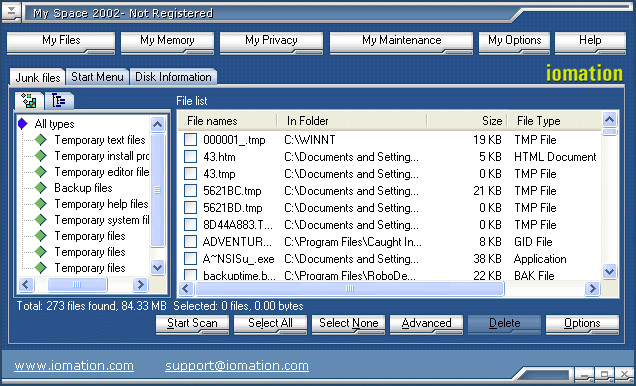Open the title bar system menu icon
Screen dimensions: 636x386
[x=11, y=12]
